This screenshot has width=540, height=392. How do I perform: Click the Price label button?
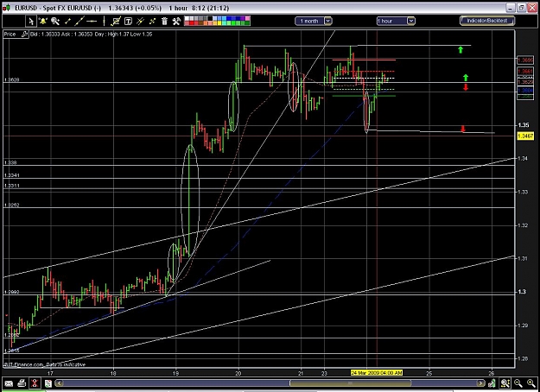tap(10, 34)
